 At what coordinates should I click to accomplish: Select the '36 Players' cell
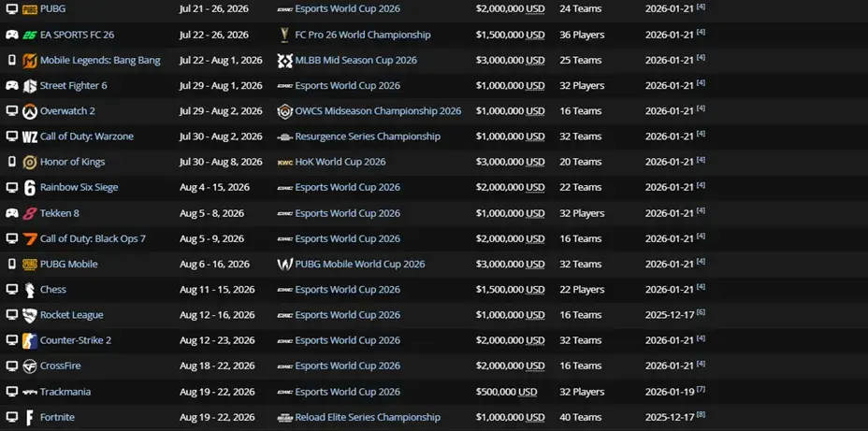pos(582,35)
